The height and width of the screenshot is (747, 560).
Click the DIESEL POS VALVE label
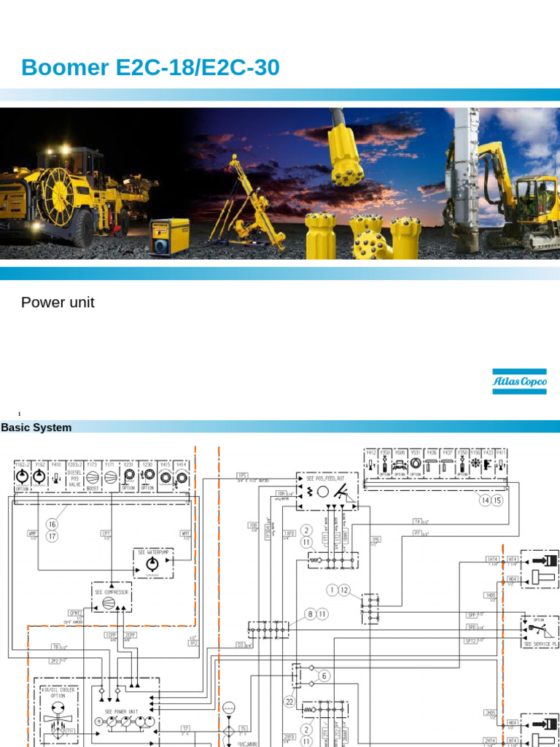pyautogui.click(x=75, y=479)
